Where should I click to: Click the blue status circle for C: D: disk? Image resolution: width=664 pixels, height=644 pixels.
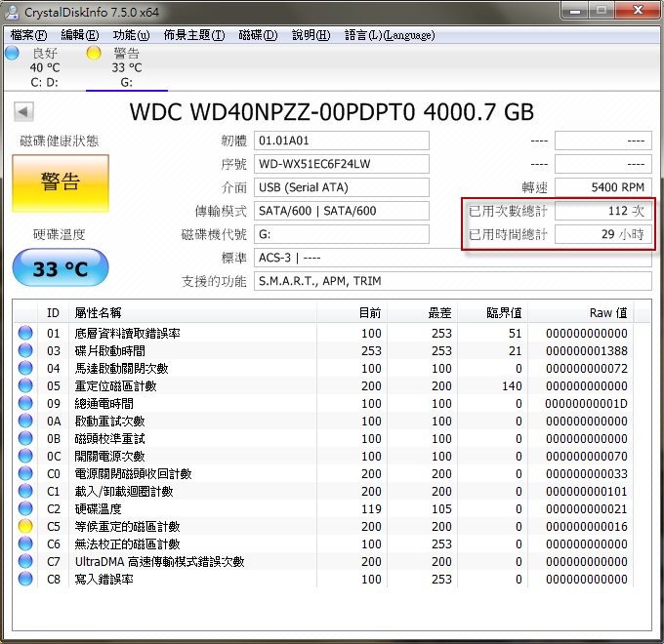tap(12, 54)
